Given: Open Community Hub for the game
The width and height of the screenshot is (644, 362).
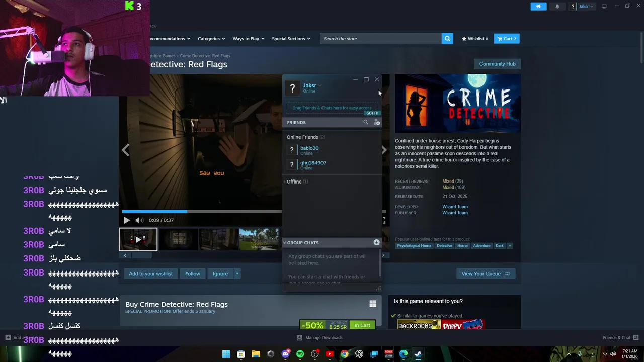Looking at the screenshot, I should pyautogui.click(x=497, y=64).
